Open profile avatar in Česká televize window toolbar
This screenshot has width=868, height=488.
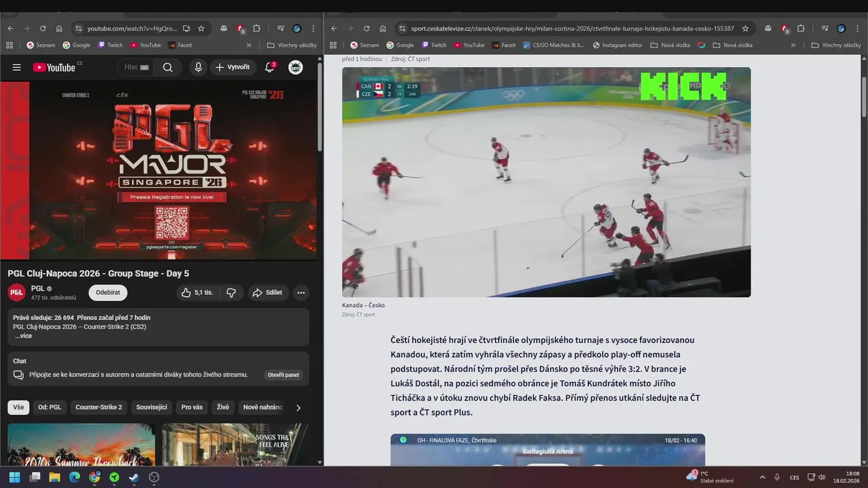841,28
